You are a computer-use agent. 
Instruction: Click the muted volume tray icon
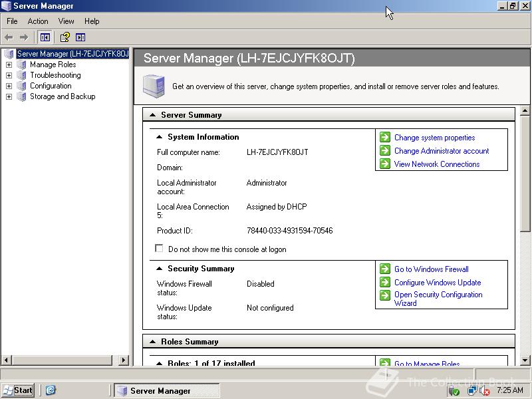(485, 391)
